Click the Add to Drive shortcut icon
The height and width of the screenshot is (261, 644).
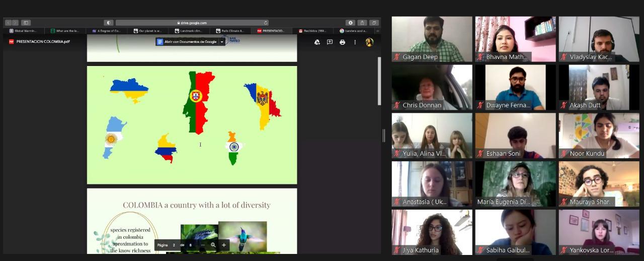coord(317,42)
